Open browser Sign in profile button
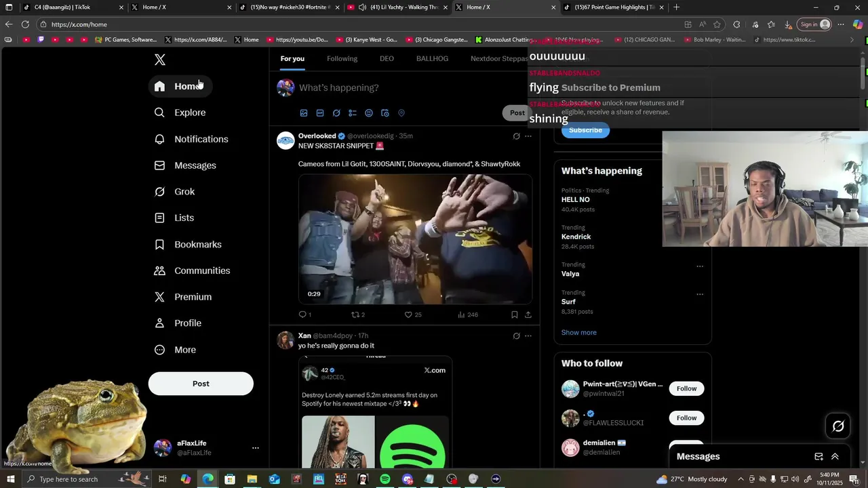 814,24
